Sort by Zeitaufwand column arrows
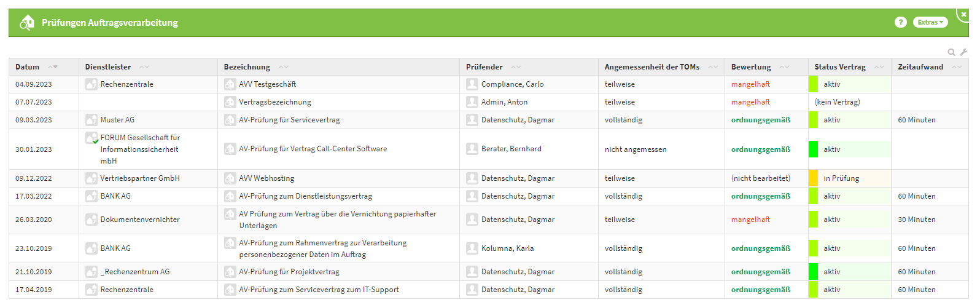The width and height of the screenshot is (980, 305). (956, 67)
